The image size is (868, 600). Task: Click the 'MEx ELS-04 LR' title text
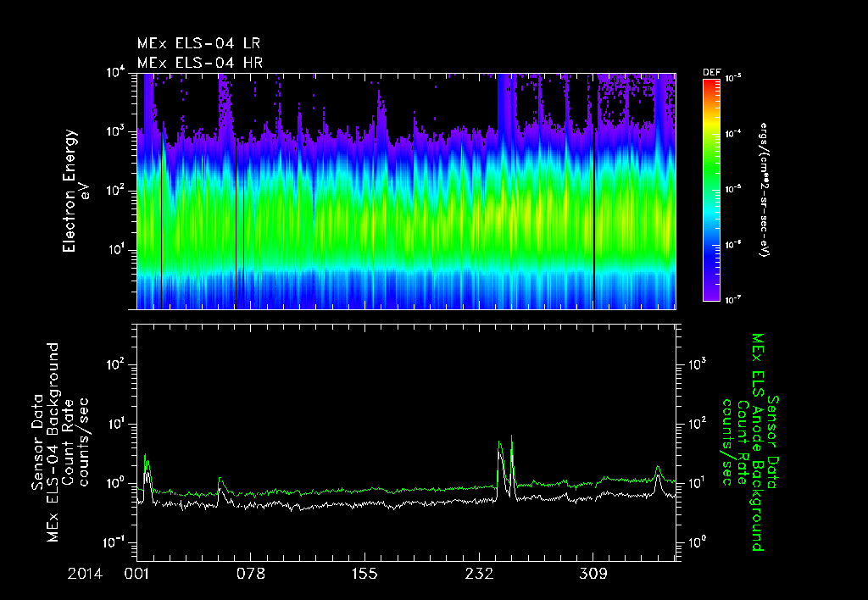pos(198,43)
